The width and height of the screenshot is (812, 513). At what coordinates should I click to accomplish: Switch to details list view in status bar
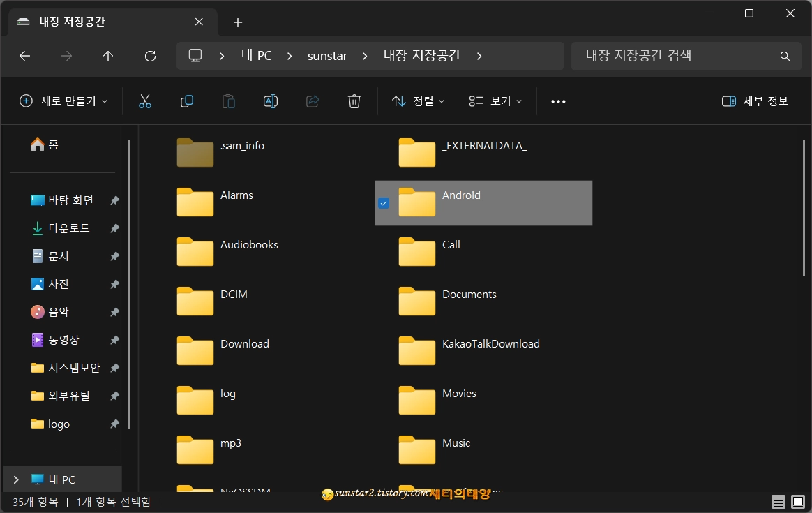778,502
